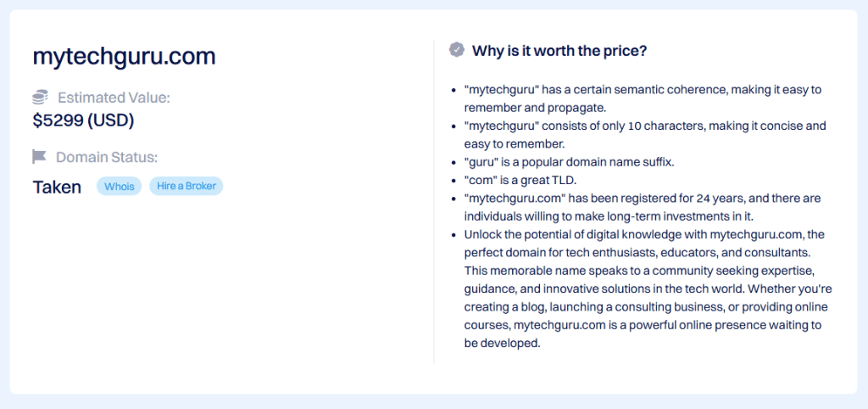Click the Estimated Value label
The height and width of the screenshot is (409, 868).
tap(114, 98)
